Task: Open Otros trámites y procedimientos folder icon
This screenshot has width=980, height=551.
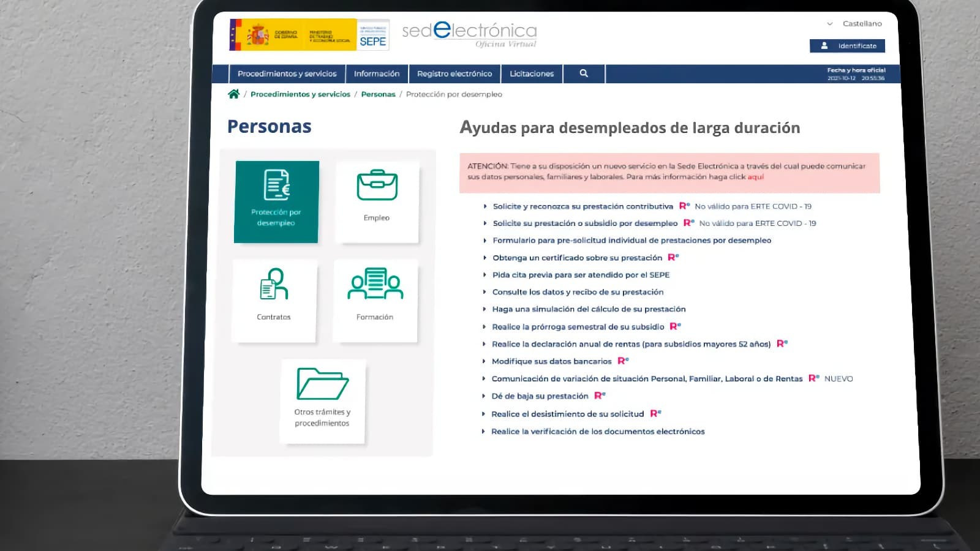Action: 322,383
